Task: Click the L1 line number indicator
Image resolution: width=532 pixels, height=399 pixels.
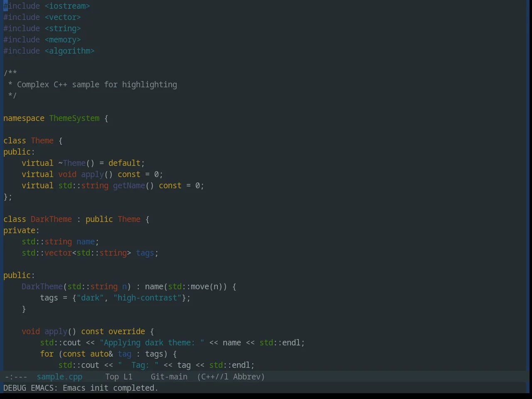Action: coord(128,377)
